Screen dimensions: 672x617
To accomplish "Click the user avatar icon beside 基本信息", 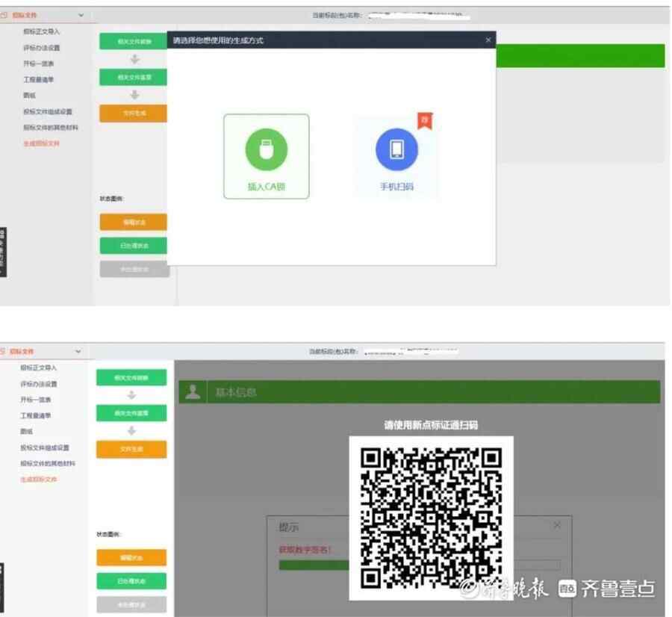I will [x=193, y=391].
